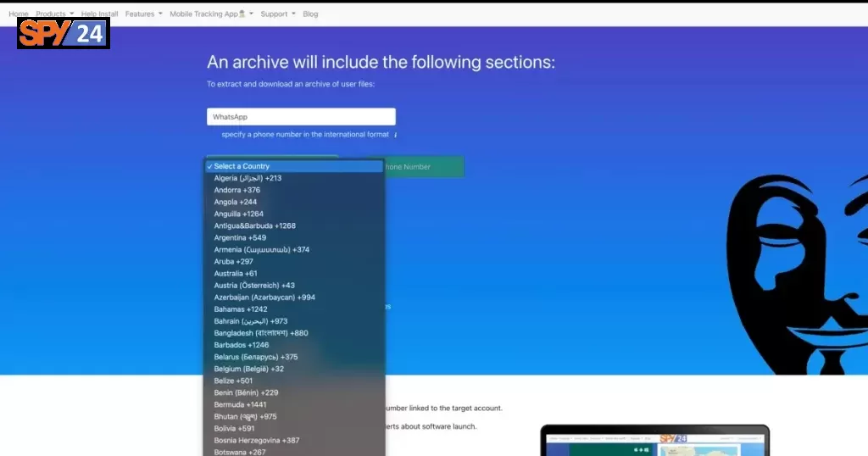Select Bolivia +591 in country list
This screenshot has width=868, height=456.
pos(294,428)
